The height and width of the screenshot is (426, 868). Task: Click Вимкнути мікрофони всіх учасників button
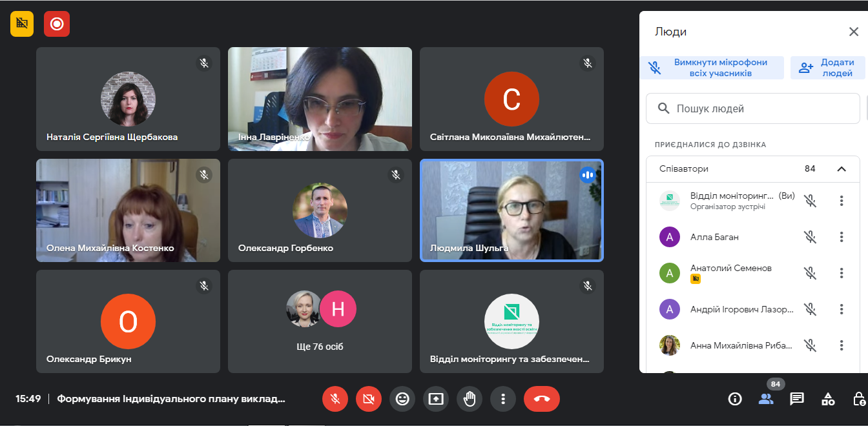coord(712,68)
